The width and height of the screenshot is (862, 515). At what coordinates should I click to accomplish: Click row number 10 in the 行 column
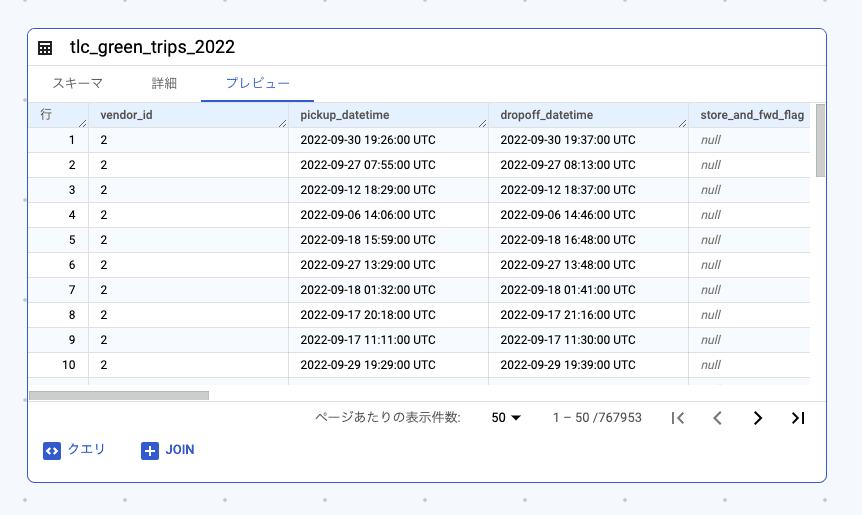point(69,365)
